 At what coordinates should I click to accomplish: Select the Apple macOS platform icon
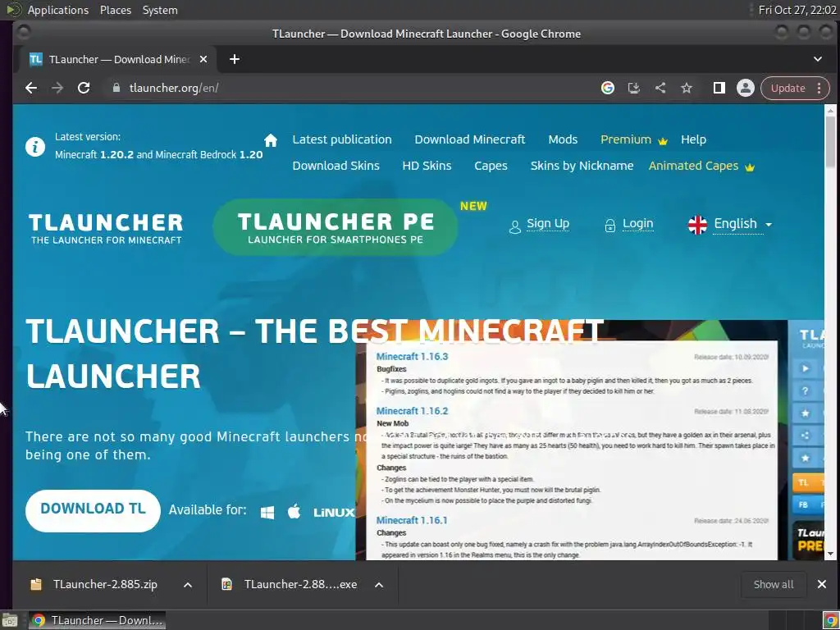[x=294, y=512]
